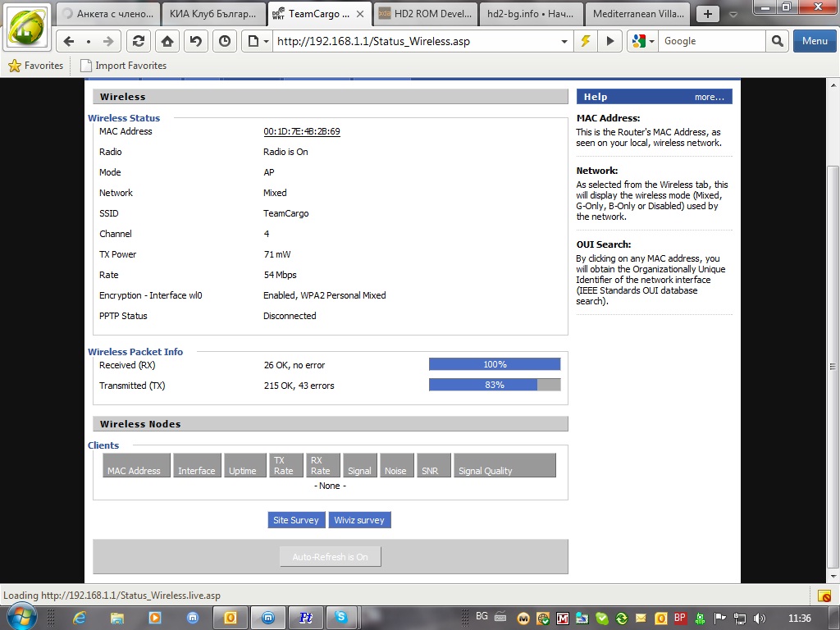The image size is (840, 630).
Task: Click the Wiviz survey button
Action: click(359, 520)
